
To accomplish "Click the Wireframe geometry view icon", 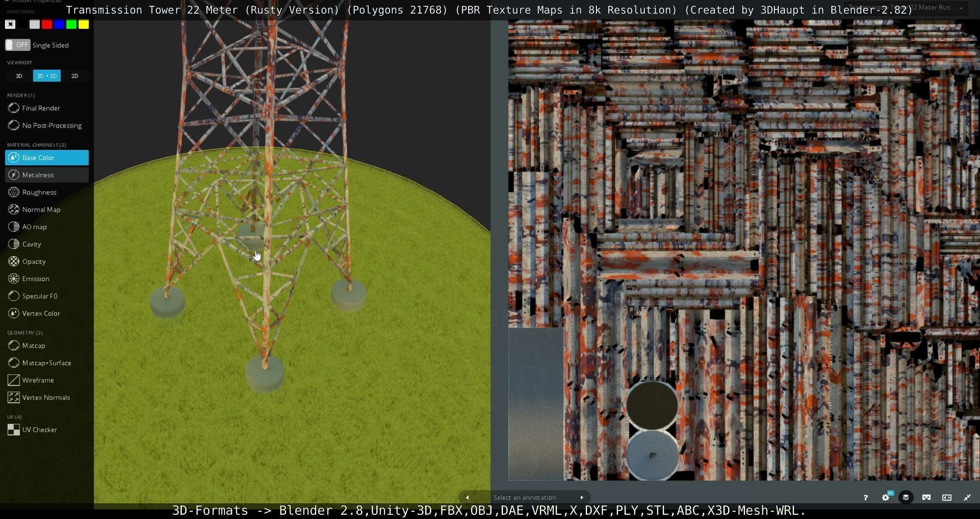I will pos(14,380).
